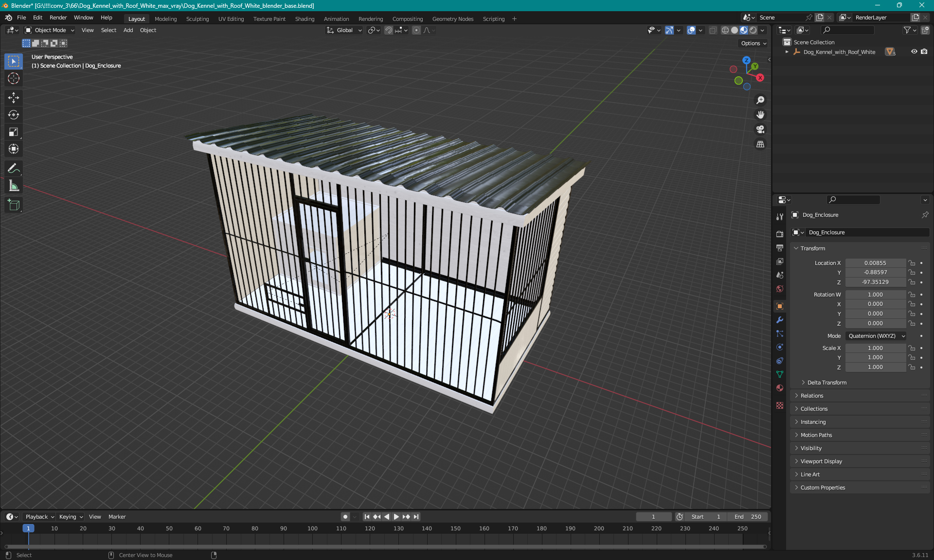Switch to the Geometry Nodes workspace
This screenshot has width=934, height=560.
click(452, 19)
